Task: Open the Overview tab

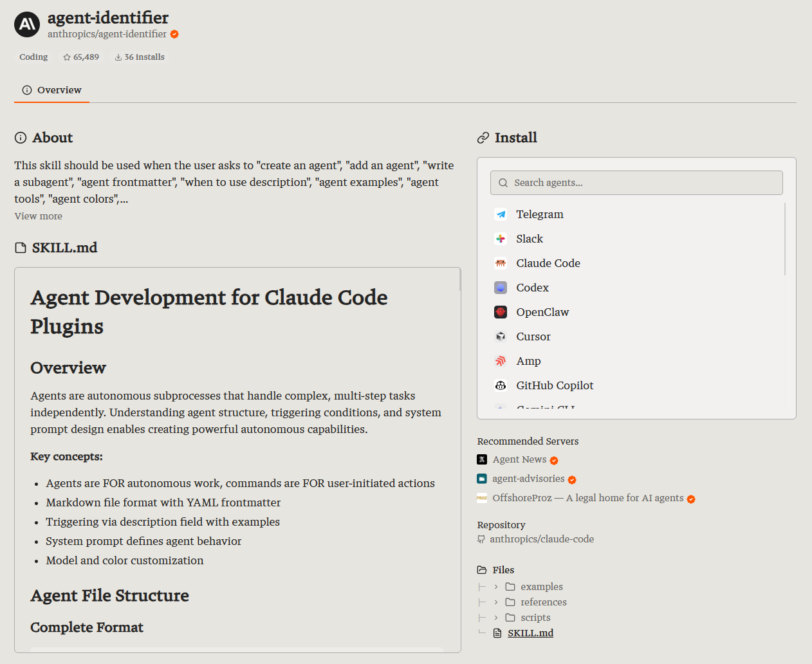Action: [x=51, y=90]
